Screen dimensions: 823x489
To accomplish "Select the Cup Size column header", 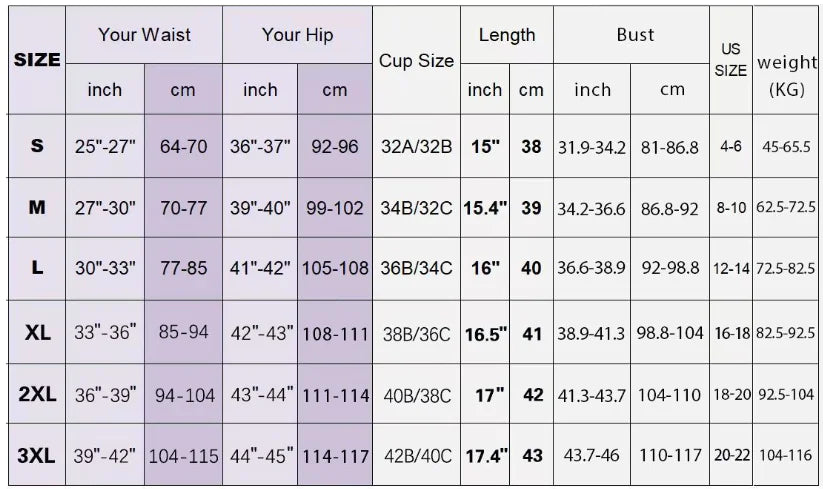I will 416,61.
